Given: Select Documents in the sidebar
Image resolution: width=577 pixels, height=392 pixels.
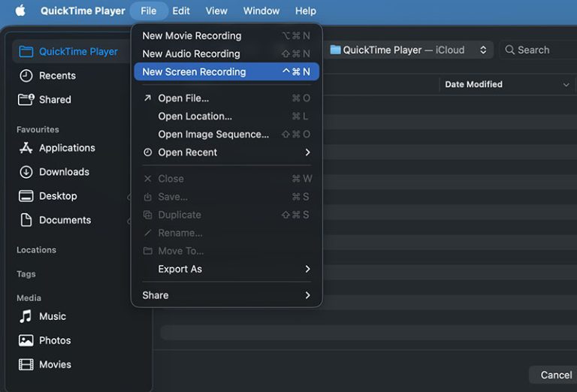Looking at the screenshot, I should [65, 220].
